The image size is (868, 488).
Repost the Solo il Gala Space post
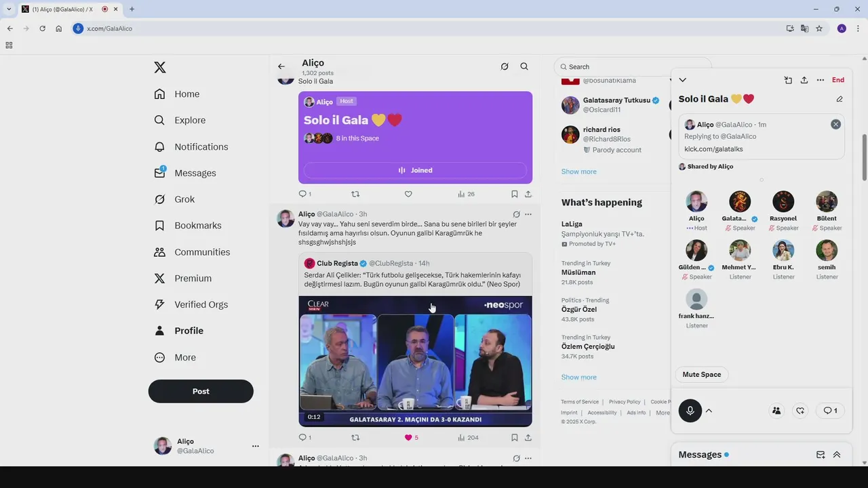click(x=355, y=194)
